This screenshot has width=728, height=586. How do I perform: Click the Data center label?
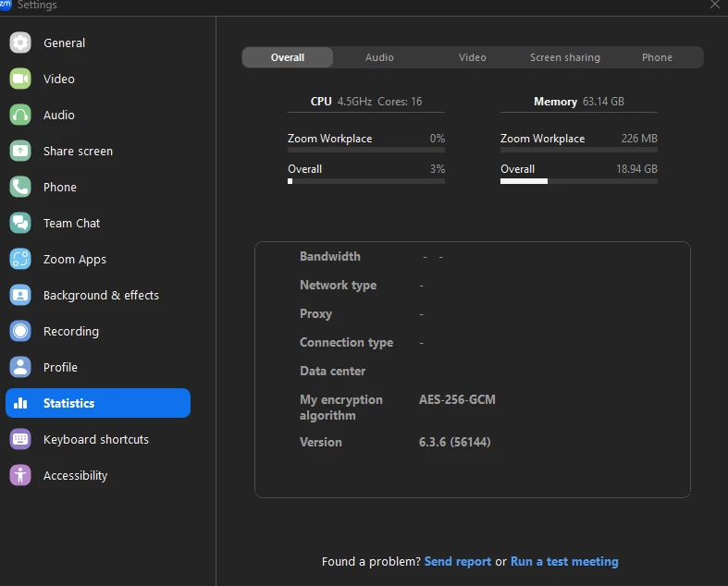(x=332, y=372)
